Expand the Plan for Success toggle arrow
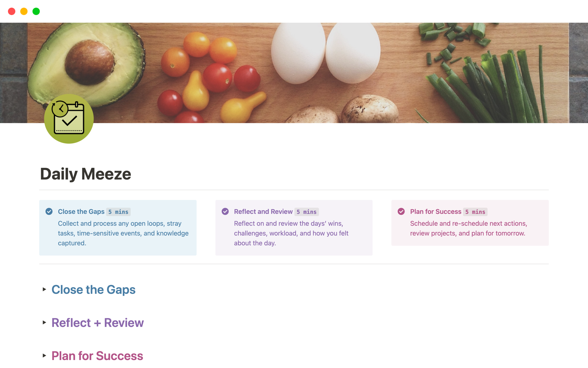588x368 pixels. (x=44, y=355)
